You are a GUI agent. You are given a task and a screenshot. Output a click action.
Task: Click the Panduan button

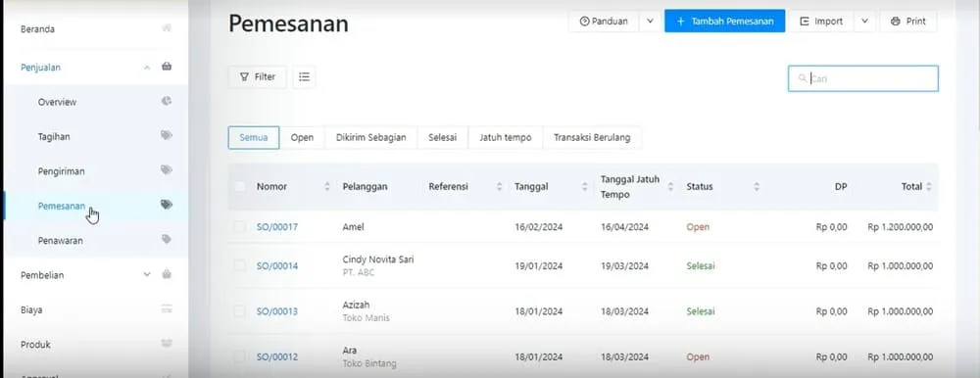click(604, 22)
